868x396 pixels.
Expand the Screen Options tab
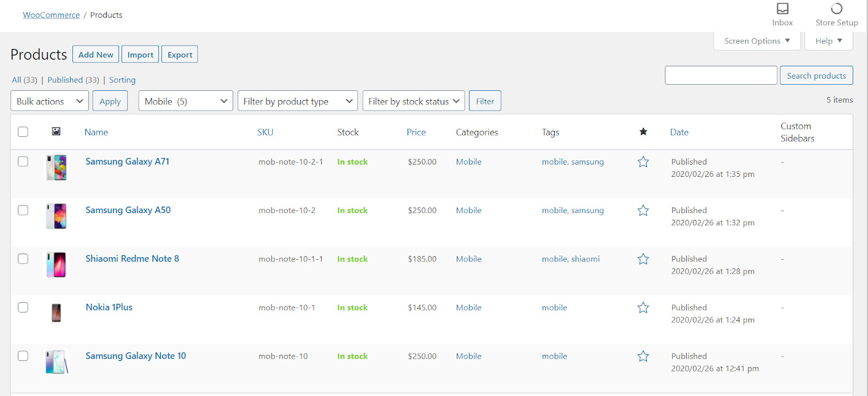(757, 41)
